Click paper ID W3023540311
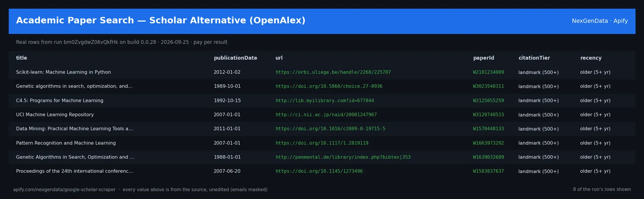This screenshot has height=199, width=644. point(488,86)
